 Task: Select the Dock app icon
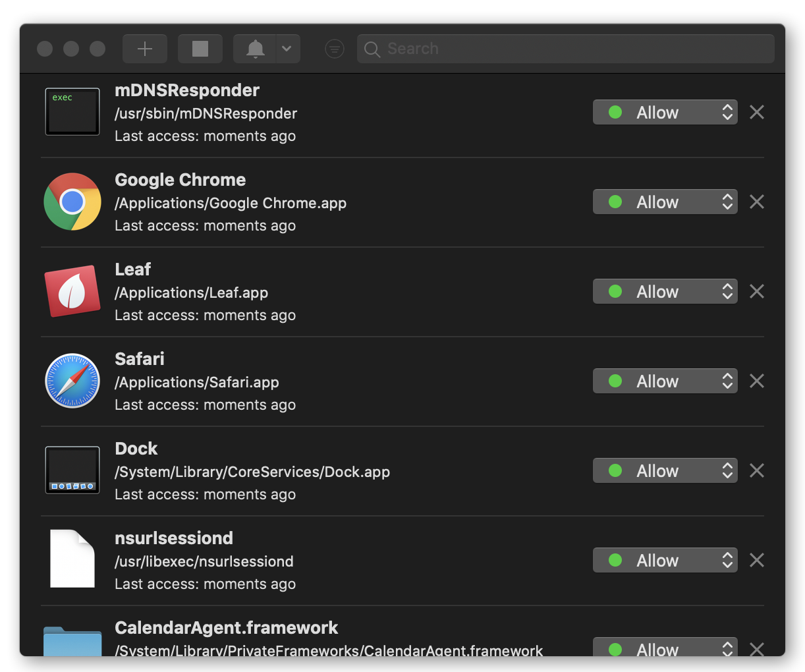[x=72, y=470]
